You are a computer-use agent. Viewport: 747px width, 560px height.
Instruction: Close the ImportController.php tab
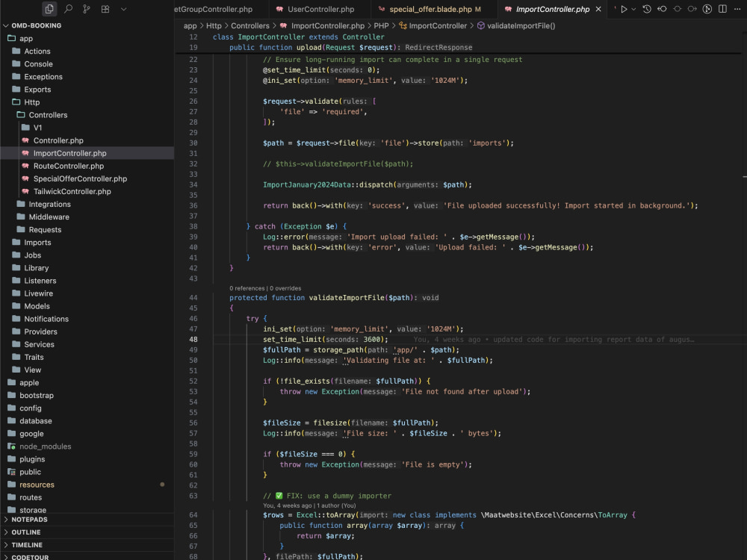(x=598, y=9)
